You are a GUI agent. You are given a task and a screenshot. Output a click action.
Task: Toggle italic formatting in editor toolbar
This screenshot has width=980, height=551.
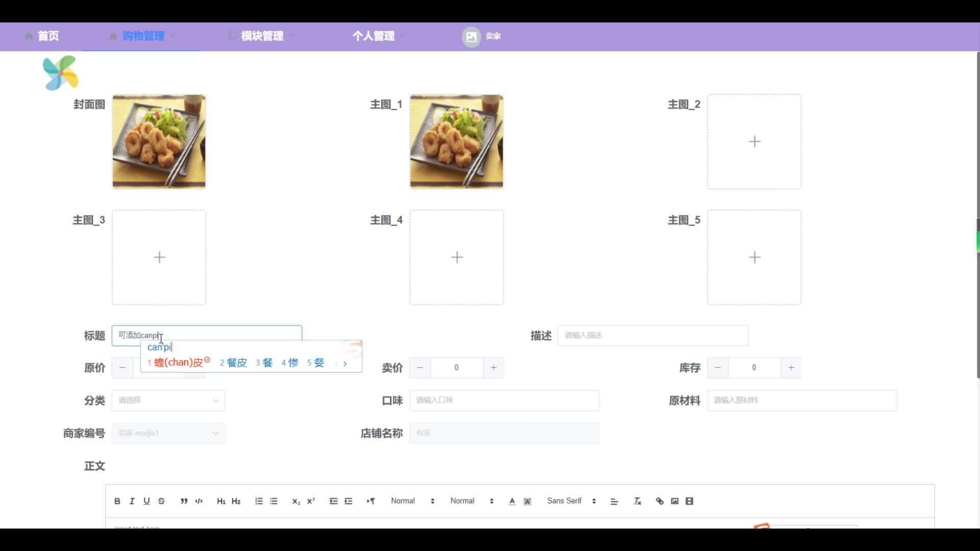[x=132, y=502]
